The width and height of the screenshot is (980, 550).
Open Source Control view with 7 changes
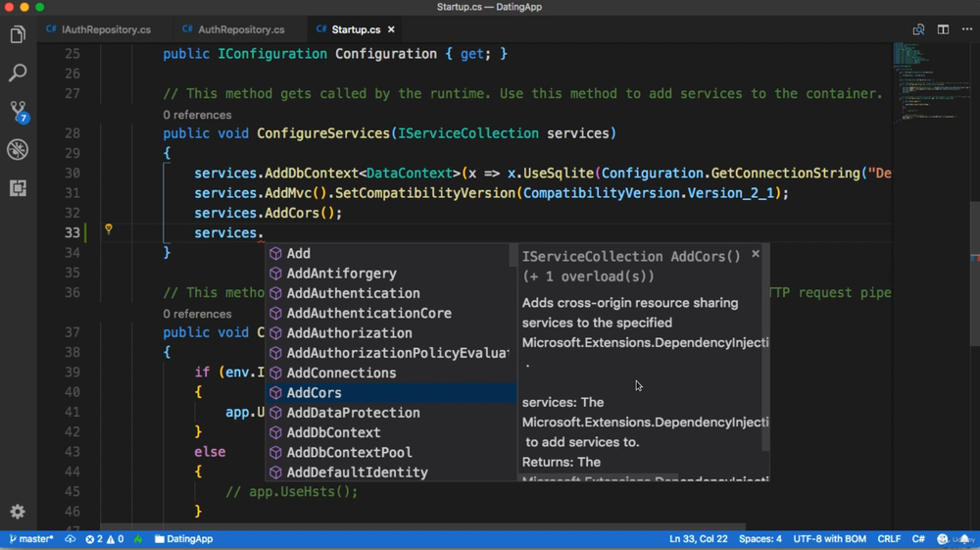[18, 111]
